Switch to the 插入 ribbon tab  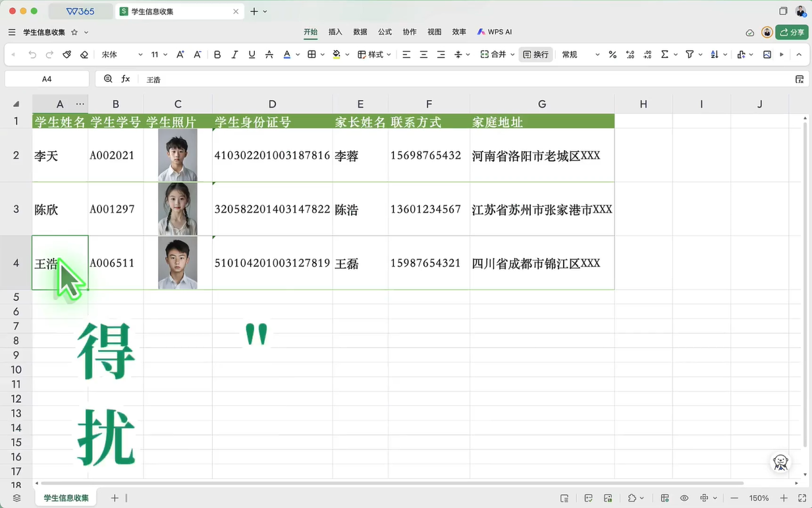click(x=335, y=32)
